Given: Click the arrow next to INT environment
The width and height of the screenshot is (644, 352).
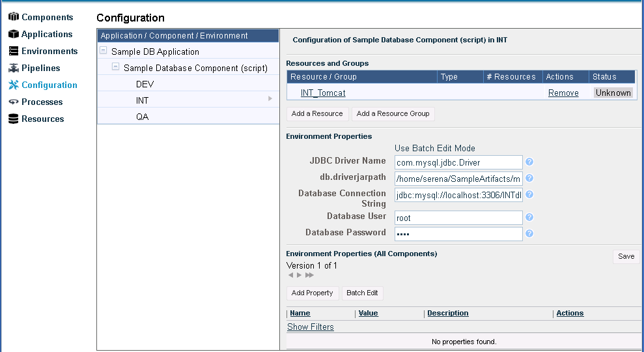Looking at the screenshot, I should pos(270,99).
